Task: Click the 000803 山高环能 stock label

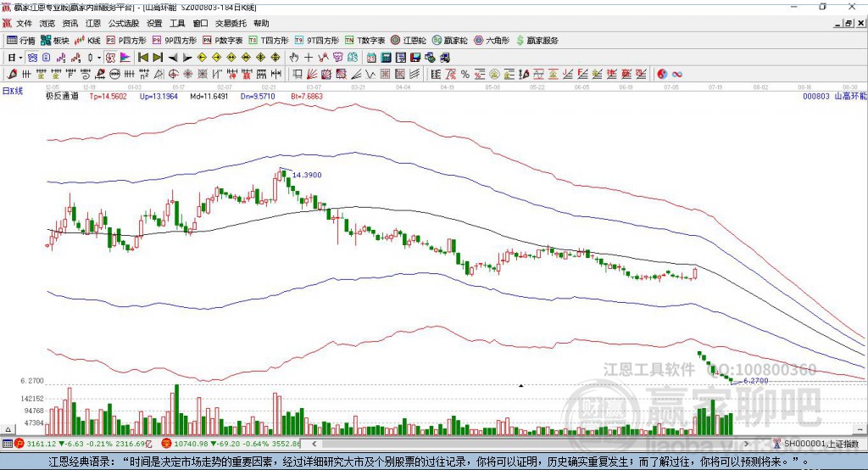Action: click(835, 97)
